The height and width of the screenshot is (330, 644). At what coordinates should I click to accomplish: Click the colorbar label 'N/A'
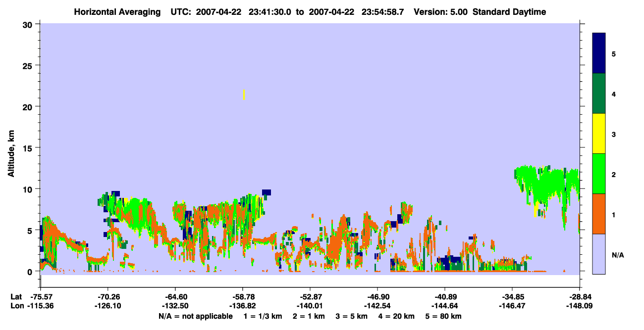(618, 255)
